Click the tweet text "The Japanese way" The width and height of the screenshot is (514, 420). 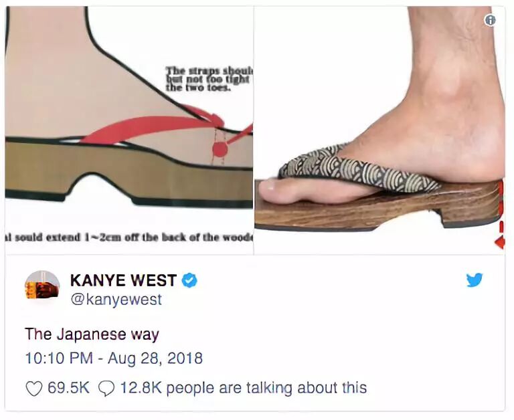(x=92, y=334)
